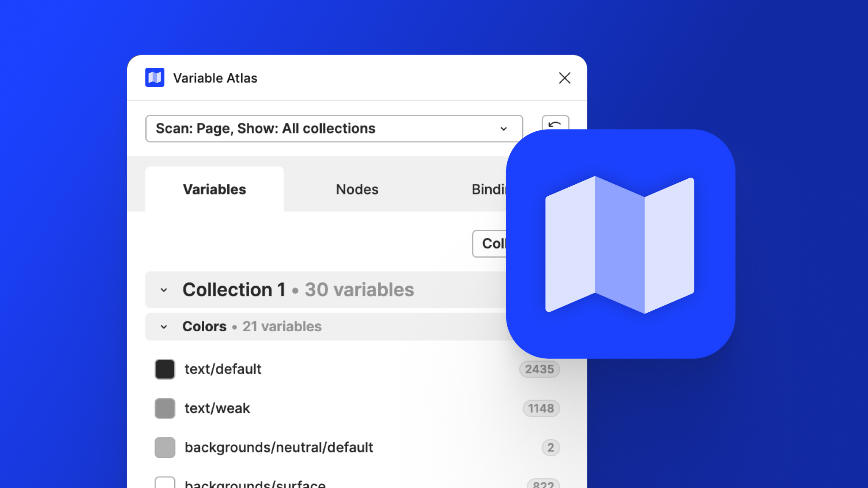The width and height of the screenshot is (868, 488).
Task: Collapse the Collection 1 group chevron
Action: (164, 290)
